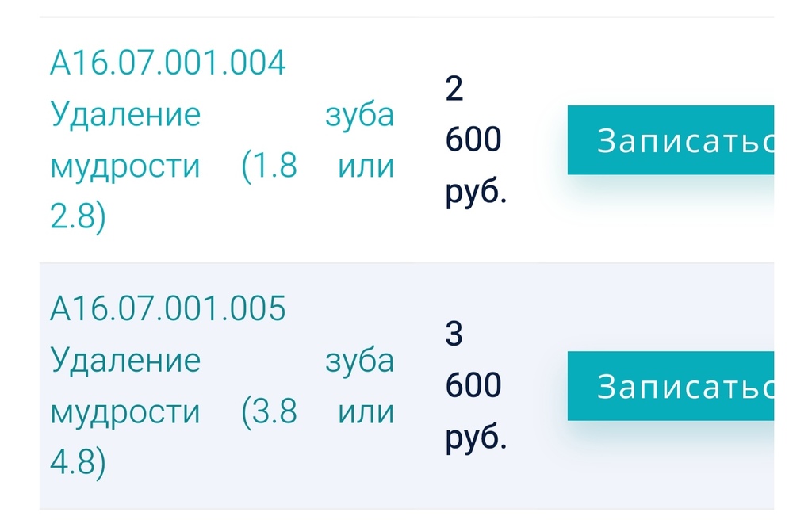Click "Удаление" in the A16.07.001.005 row
The height and width of the screenshot is (520, 812).
[x=125, y=361]
